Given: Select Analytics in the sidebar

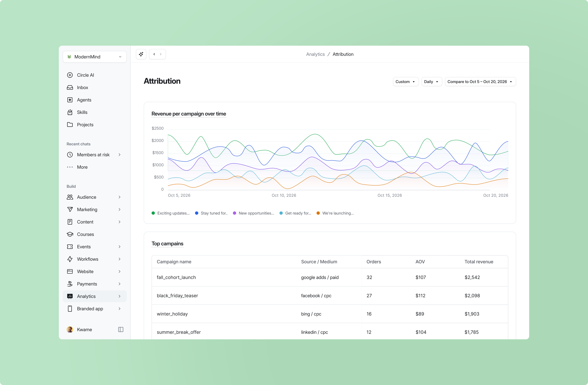Looking at the screenshot, I should [x=95, y=296].
